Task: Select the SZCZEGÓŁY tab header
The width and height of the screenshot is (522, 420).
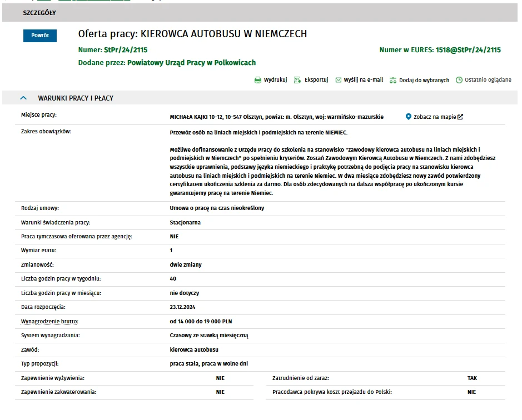Action: tap(39, 13)
